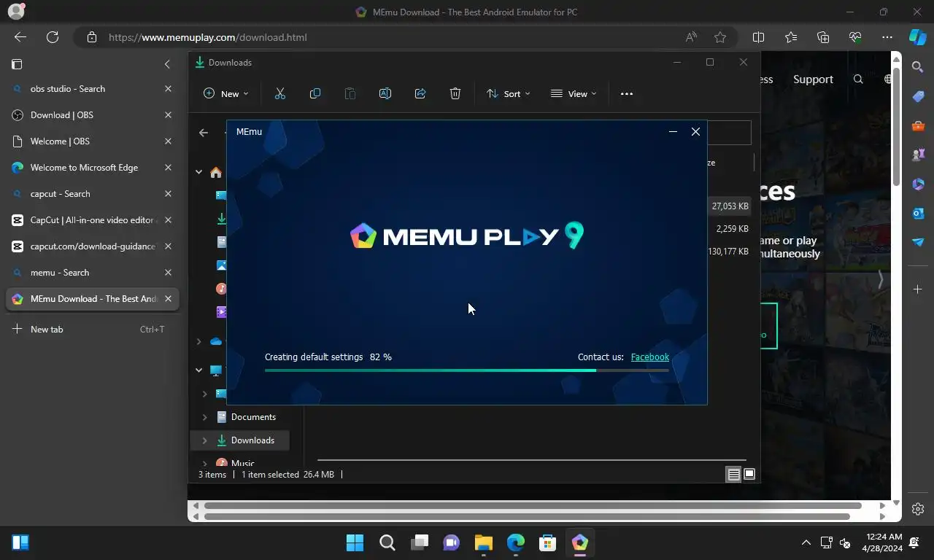Open Edge sidebar Shopping tag icon
Image resolution: width=934 pixels, height=560 pixels.
[x=918, y=96]
